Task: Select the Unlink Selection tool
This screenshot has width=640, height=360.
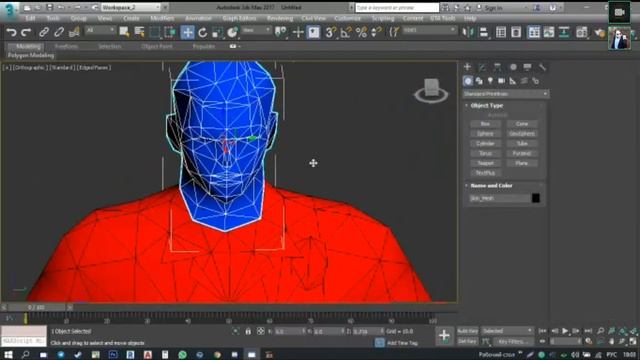Action: click(59, 32)
